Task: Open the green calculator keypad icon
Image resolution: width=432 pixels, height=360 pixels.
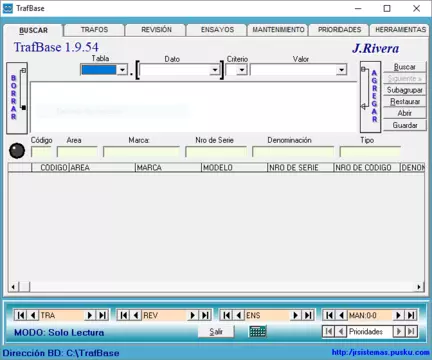Action: (258, 331)
